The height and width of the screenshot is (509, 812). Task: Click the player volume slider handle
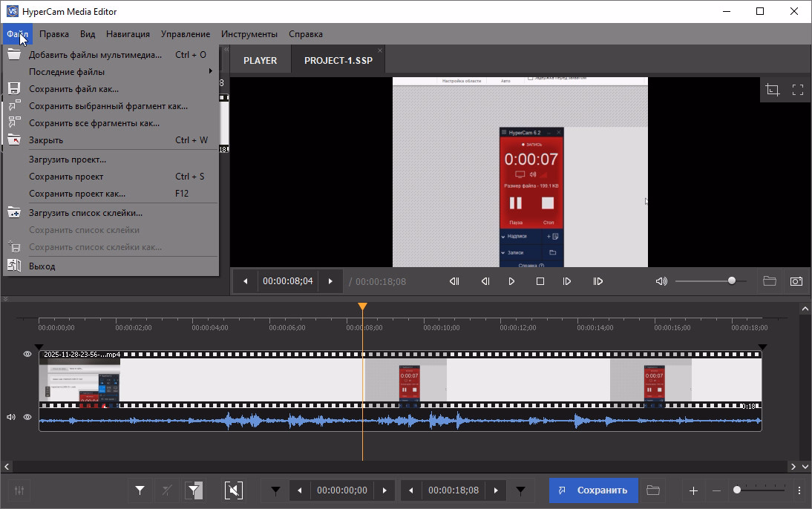(x=732, y=280)
